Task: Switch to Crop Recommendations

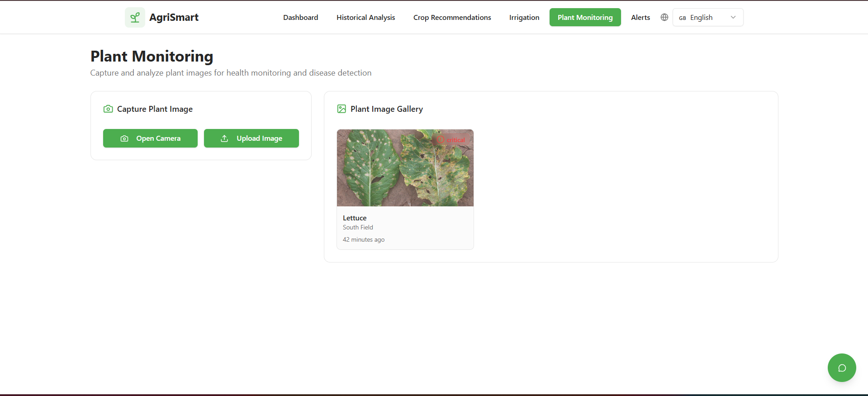Action: point(452,17)
